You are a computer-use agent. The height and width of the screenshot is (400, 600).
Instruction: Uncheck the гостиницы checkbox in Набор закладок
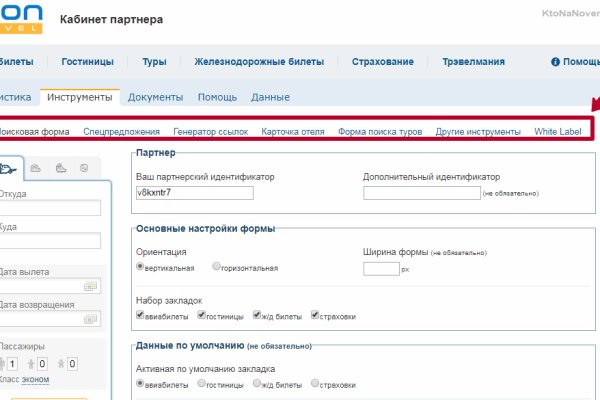(x=202, y=316)
